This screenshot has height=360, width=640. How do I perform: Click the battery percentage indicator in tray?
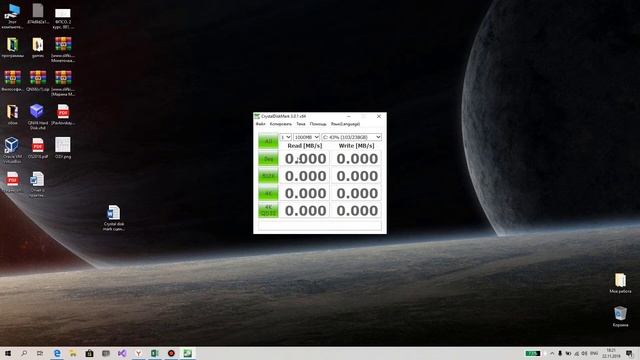pyautogui.click(x=533, y=353)
